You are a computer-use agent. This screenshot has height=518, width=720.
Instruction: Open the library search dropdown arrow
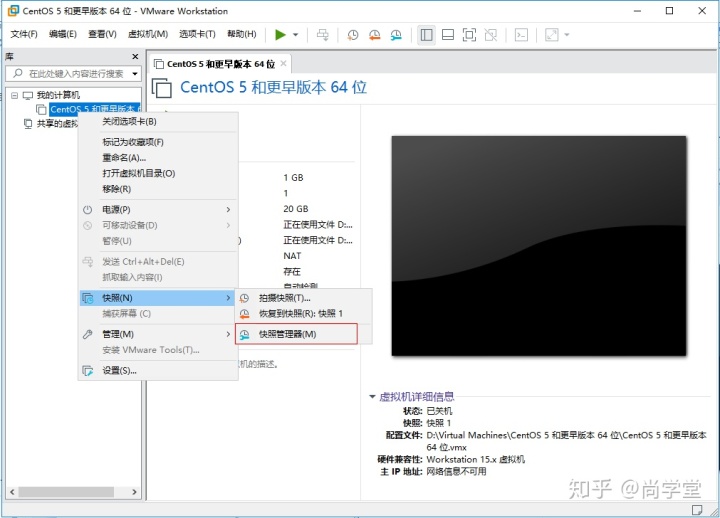tap(135, 73)
